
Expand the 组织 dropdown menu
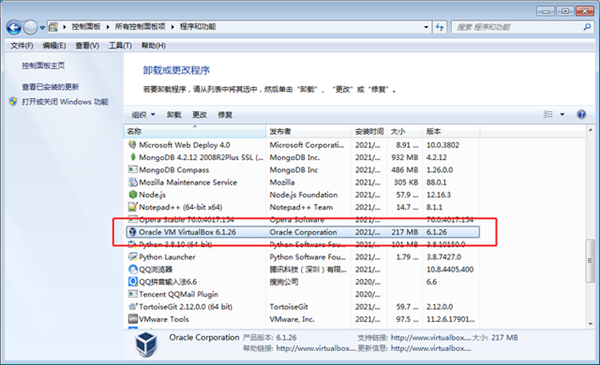[143, 115]
